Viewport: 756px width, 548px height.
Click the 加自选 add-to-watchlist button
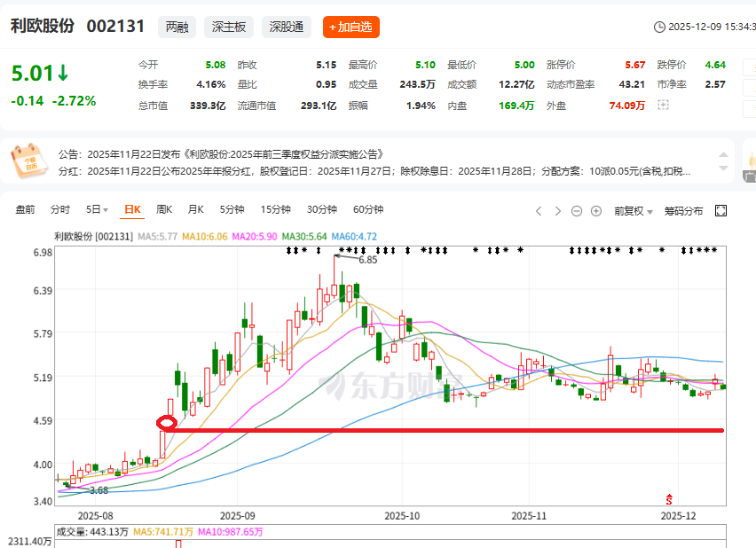(351, 27)
